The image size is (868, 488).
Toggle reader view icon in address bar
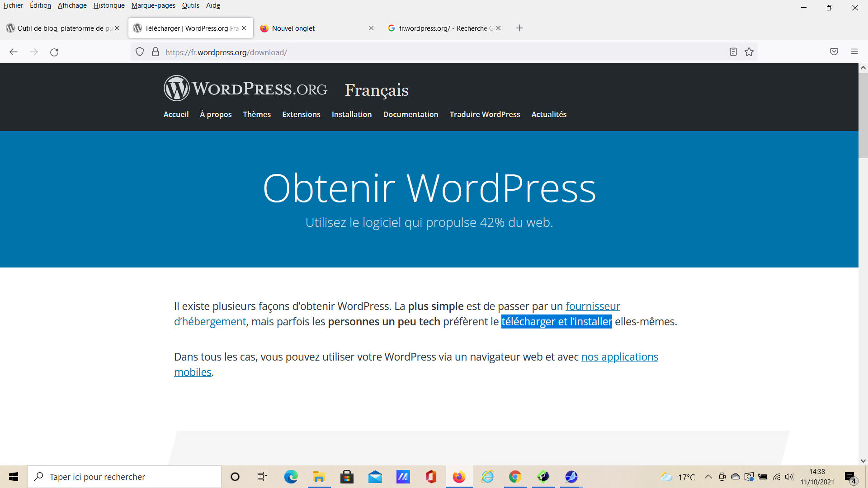(x=733, y=52)
